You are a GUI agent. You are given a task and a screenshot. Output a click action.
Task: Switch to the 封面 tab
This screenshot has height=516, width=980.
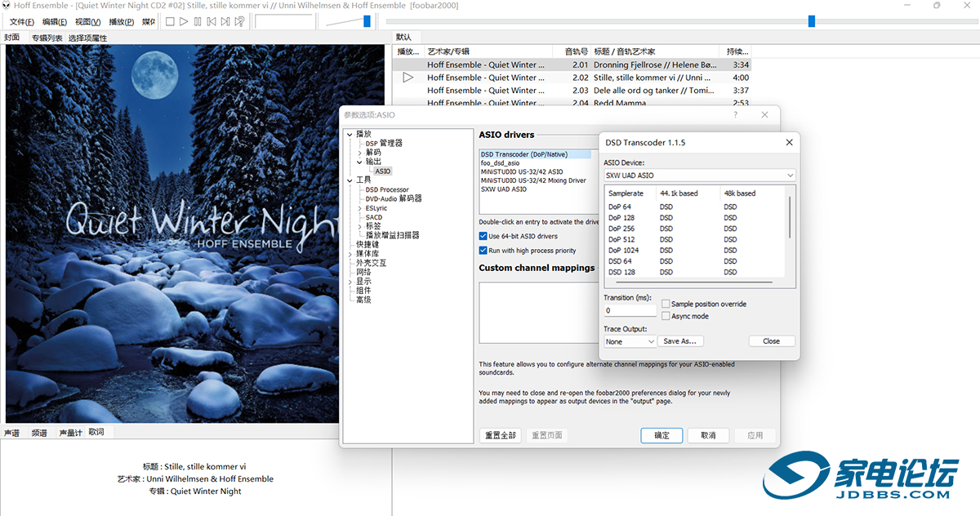click(x=12, y=38)
